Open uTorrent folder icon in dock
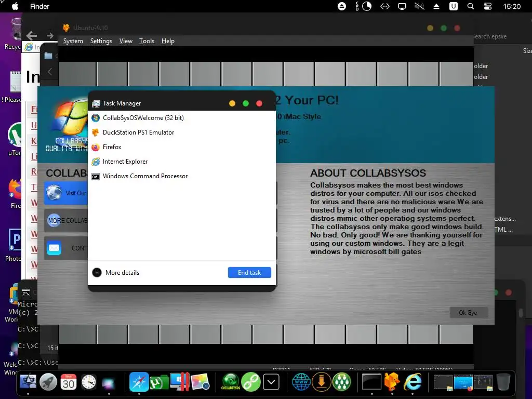The width and height of the screenshot is (532, 399). [x=159, y=382]
